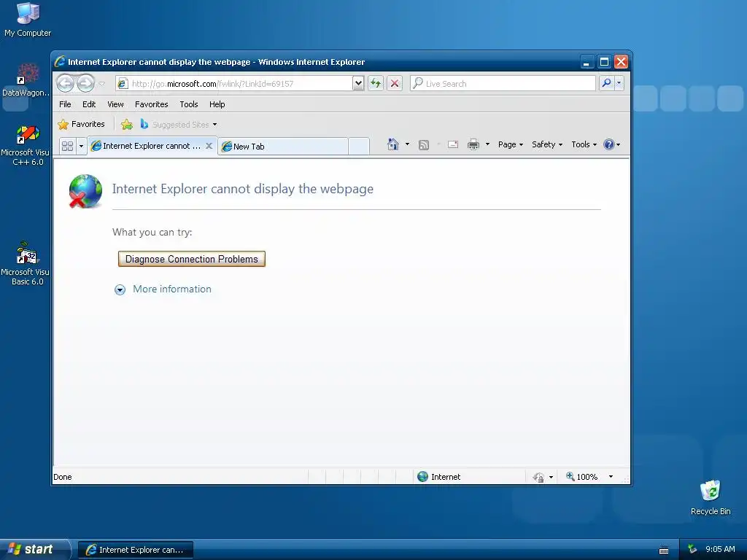Click Diagnose Connection Problems button
The height and width of the screenshot is (560, 747).
click(192, 259)
